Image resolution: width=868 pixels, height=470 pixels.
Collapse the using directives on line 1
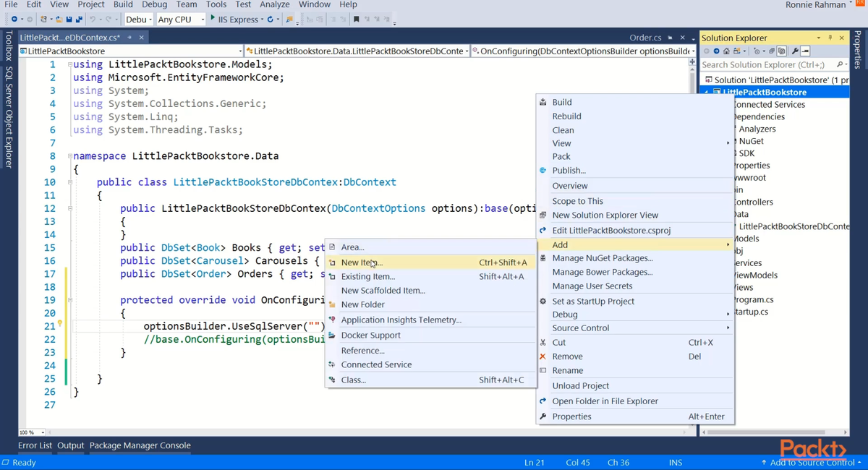tap(69, 64)
